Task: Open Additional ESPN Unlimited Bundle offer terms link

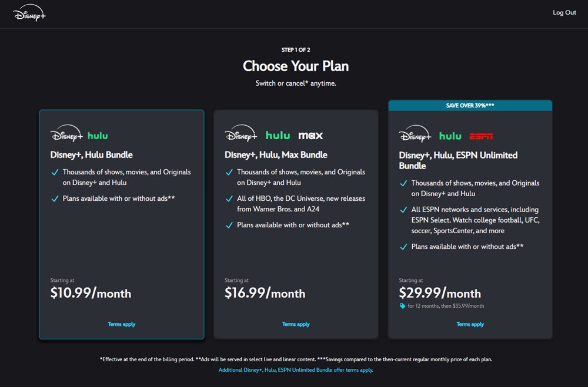Action: pos(296,370)
